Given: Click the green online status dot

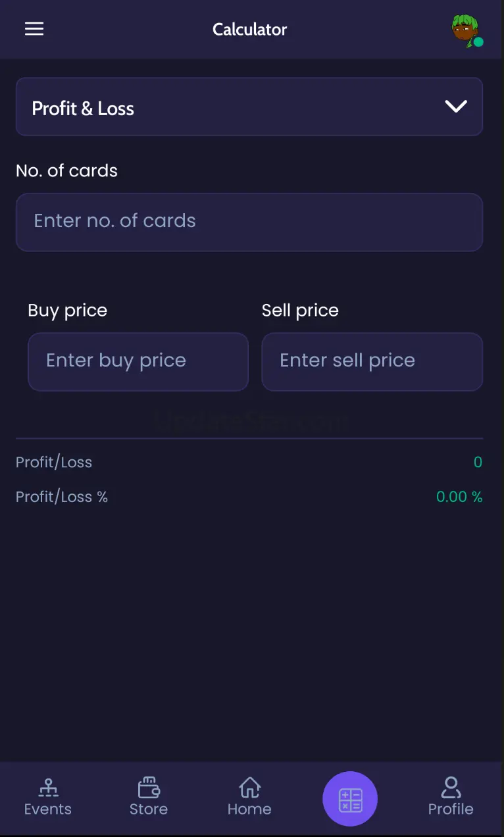Looking at the screenshot, I should (479, 42).
